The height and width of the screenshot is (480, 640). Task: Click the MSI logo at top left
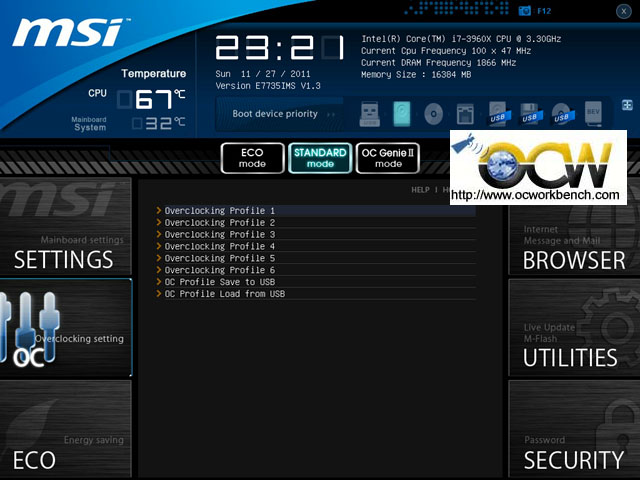pos(69,33)
